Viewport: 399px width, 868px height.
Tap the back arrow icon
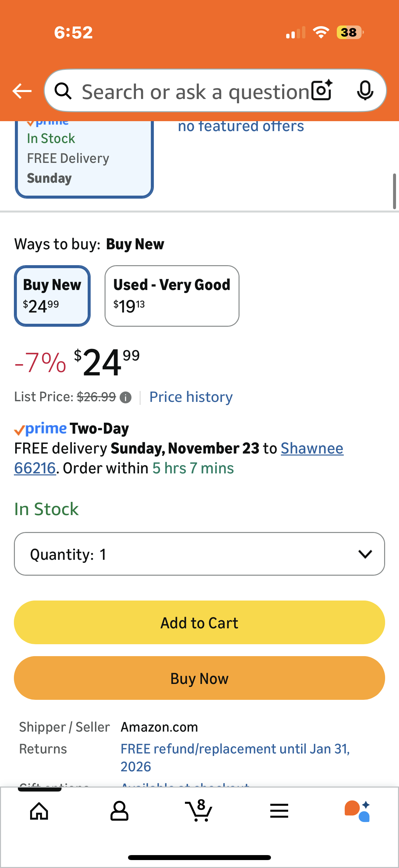pyautogui.click(x=22, y=91)
